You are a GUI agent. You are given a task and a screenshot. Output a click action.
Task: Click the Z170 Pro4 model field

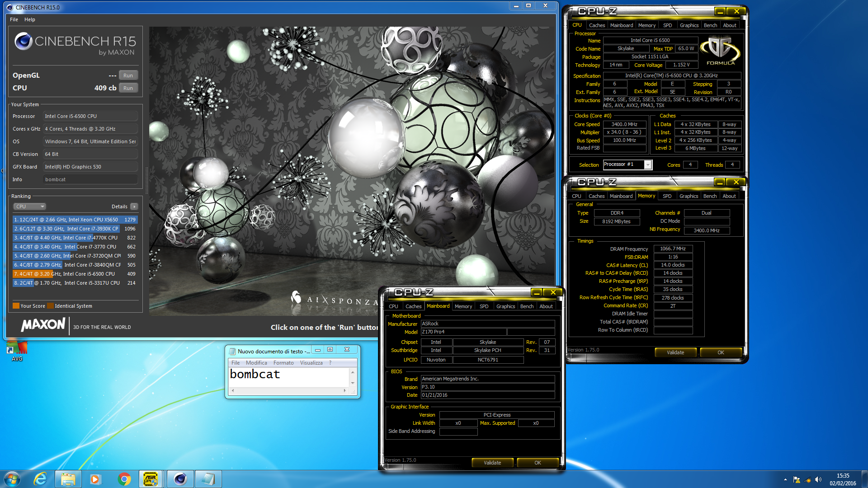463,332
